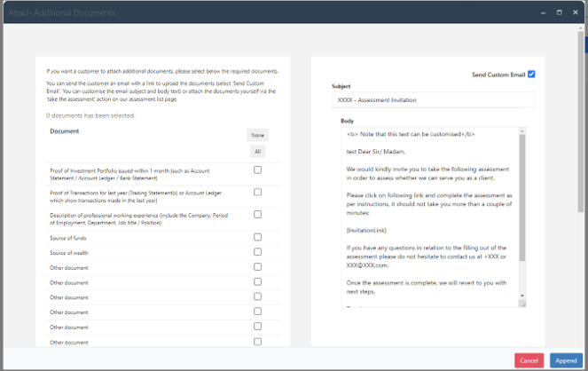Uncheck the Send Custom Email checkbox
The width and height of the screenshot is (588, 371).
[531, 75]
